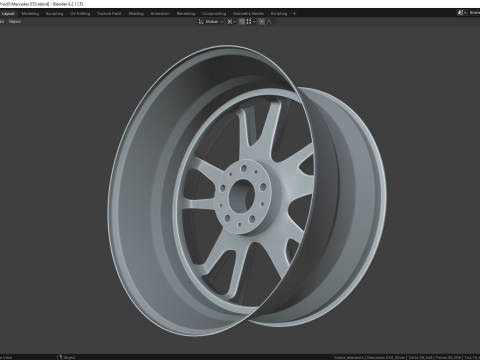The height and width of the screenshot is (360, 480).
Task: Switch to the UV Editing workspace
Action: [x=80, y=14]
